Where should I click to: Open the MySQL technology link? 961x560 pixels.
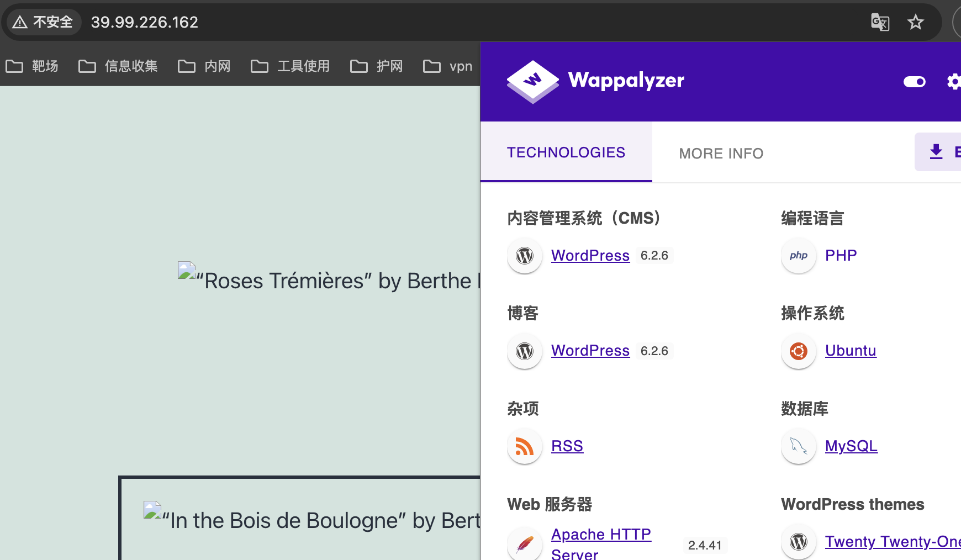coord(851,446)
